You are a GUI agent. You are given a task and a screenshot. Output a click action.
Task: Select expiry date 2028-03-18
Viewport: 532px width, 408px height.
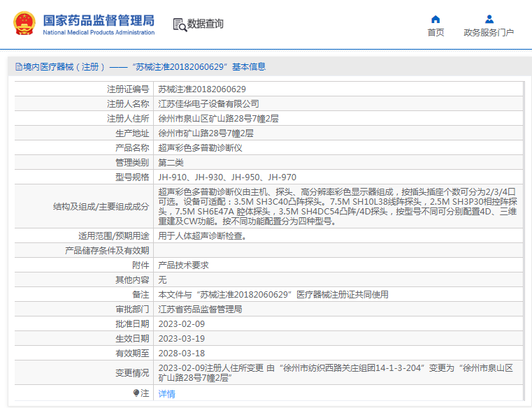point(182,354)
